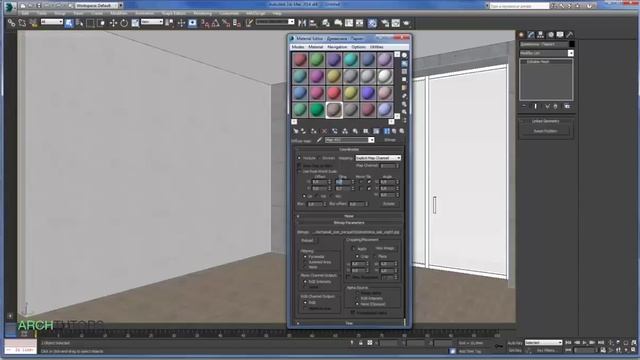
Task: Select the Texture radio button
Action: point(299,158)
